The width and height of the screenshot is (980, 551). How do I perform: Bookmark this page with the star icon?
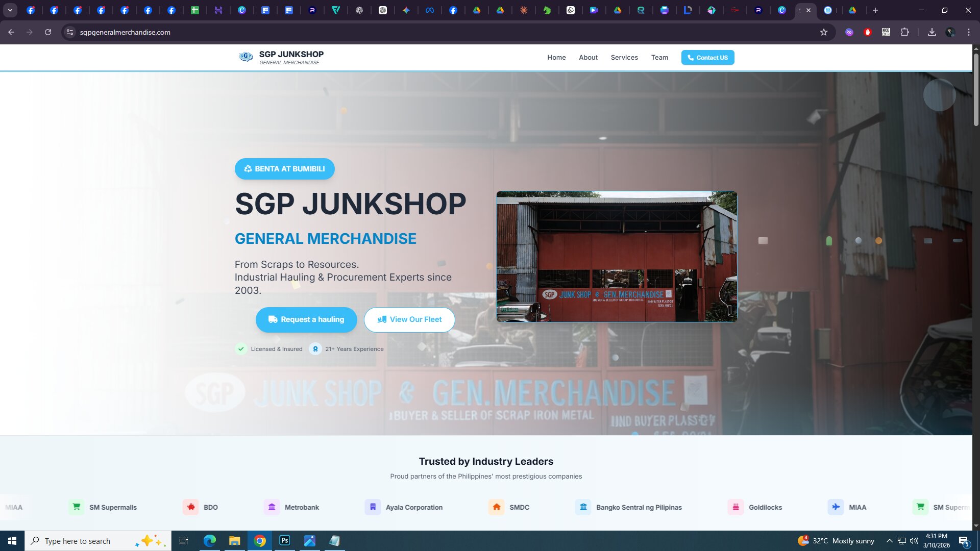[824, 32]
